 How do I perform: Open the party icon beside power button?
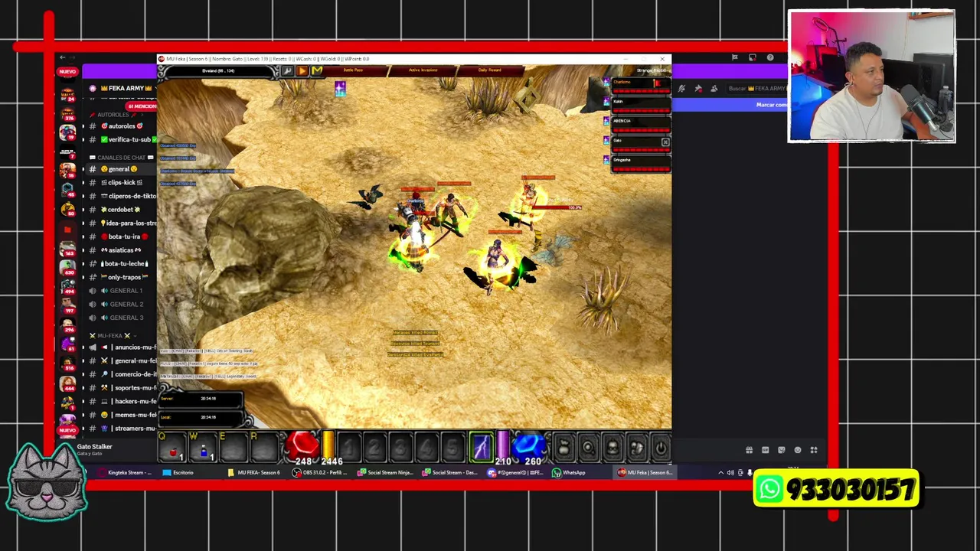point(637,448)
